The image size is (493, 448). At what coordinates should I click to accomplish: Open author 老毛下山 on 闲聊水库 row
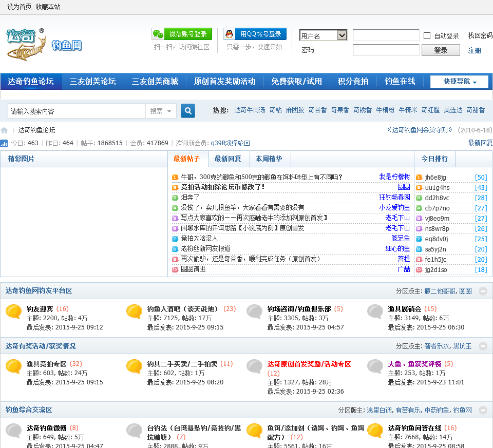[397, 228]
